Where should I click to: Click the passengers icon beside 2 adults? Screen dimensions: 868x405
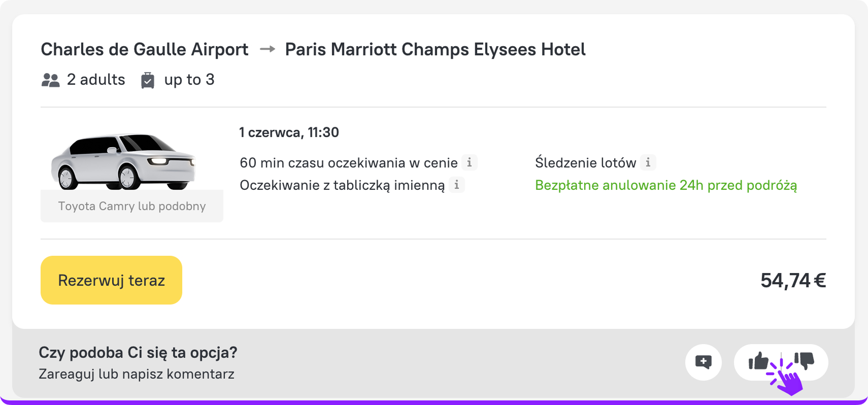(x=50, y=80)
